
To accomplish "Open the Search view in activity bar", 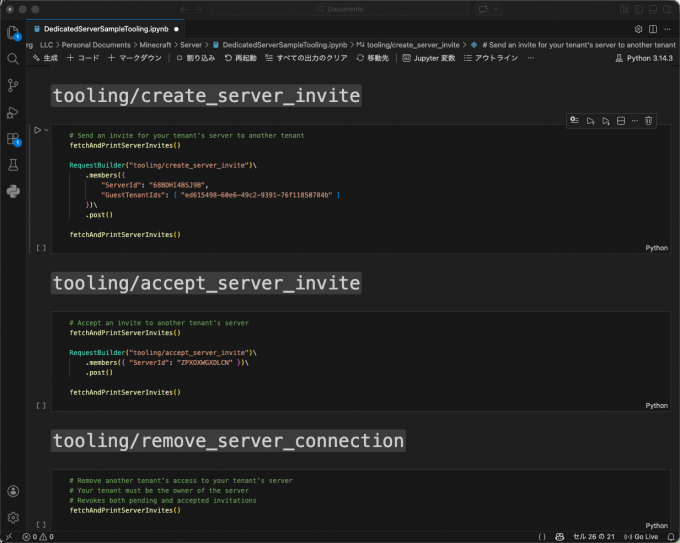I will [13, 59].
